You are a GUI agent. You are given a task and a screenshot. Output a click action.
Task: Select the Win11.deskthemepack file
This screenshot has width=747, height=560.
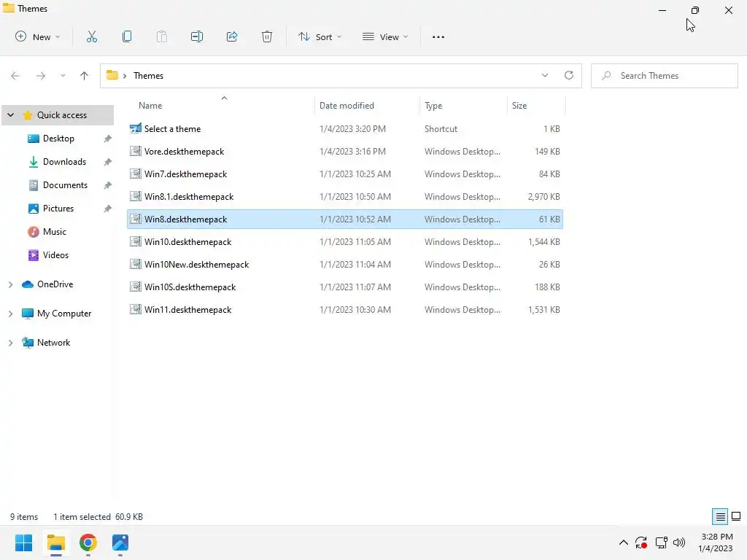345,310
